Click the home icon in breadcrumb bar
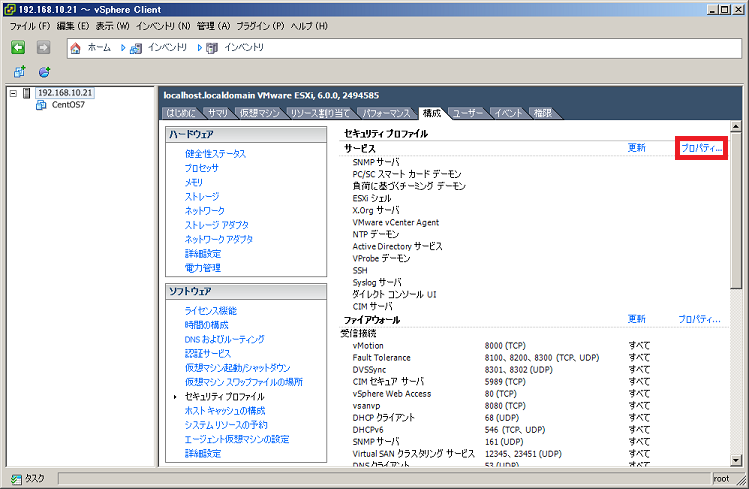Image resolution: width=749 pixels, height=489 pixels. coord(75,48)
